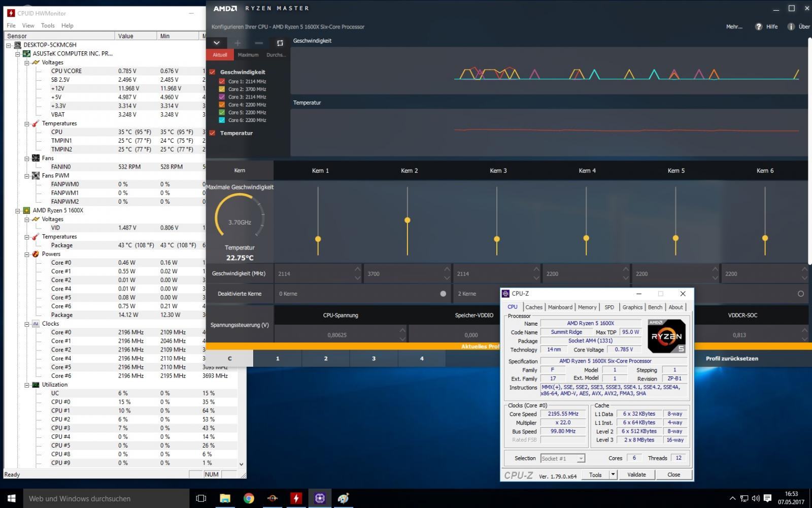Switch to the Graphics tab in CPU-Z

point(632,307)
